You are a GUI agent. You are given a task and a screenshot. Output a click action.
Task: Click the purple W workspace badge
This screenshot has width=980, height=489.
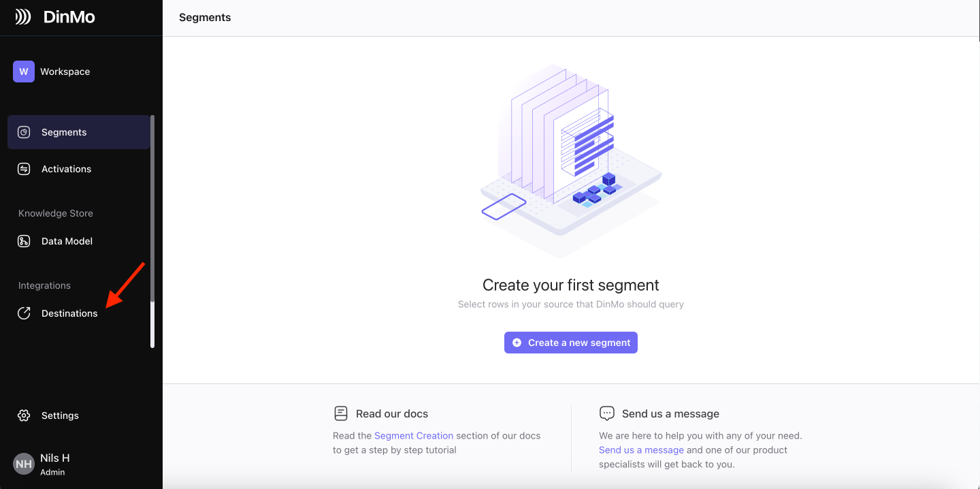point(24,72)
